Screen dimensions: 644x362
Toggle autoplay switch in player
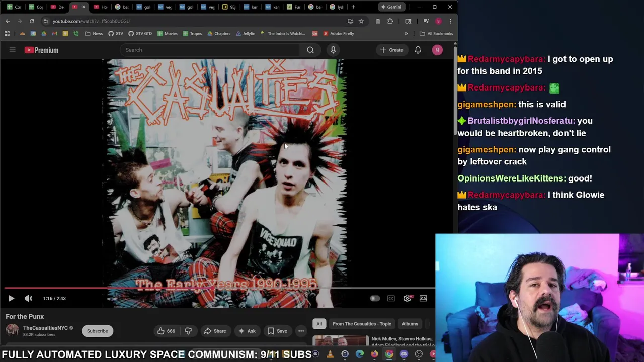point(375,298)
